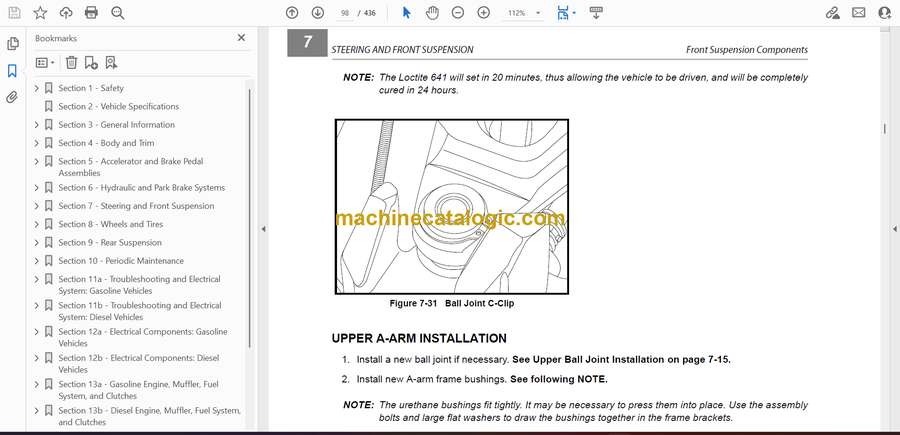This screenshot has height=435, width=900.
Task: Click the scrolling mode toolbar icon
Action: pos(596,13)
